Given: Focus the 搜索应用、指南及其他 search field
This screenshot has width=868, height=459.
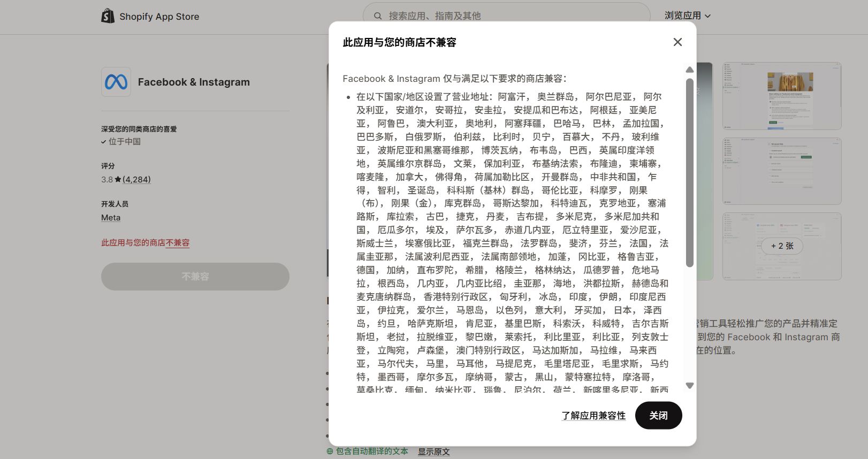Looking at the screenshot, I should [506, 16].
